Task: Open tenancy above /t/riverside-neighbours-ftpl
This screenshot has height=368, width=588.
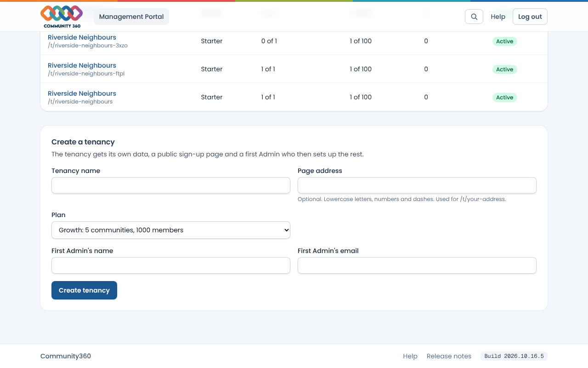Action: click(82, 65)
